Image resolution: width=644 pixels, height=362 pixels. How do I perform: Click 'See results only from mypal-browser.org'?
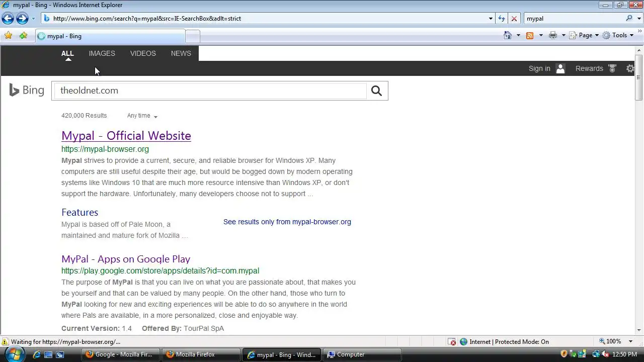287,222
